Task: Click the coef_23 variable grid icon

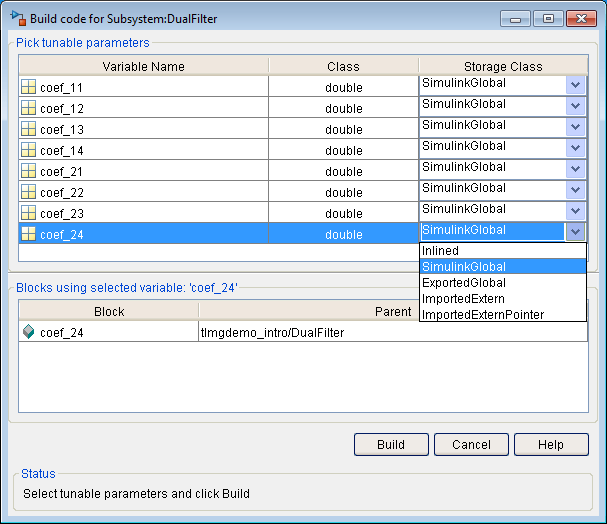Action: [28, 212]
